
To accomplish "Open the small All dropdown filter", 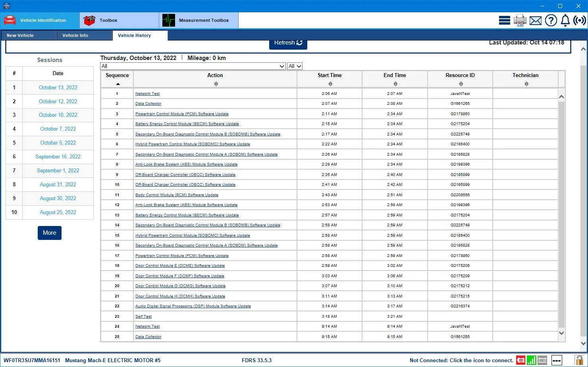I will click(295, 66).
